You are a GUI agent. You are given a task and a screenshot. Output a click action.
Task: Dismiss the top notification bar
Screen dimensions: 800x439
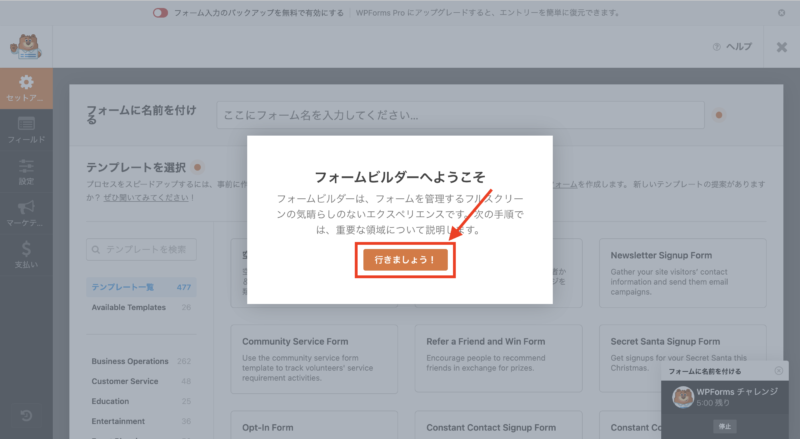[x=781, y=13]
